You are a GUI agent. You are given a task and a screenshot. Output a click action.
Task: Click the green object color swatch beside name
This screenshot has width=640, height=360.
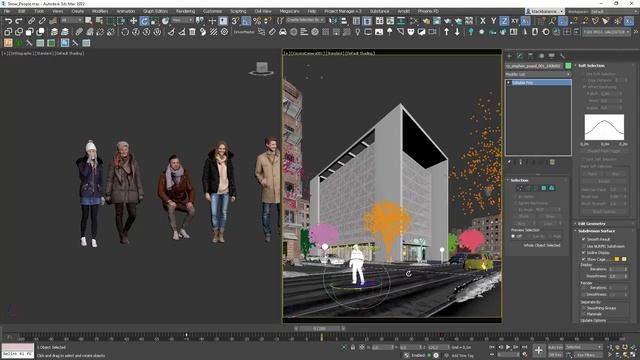click(568, 66)
